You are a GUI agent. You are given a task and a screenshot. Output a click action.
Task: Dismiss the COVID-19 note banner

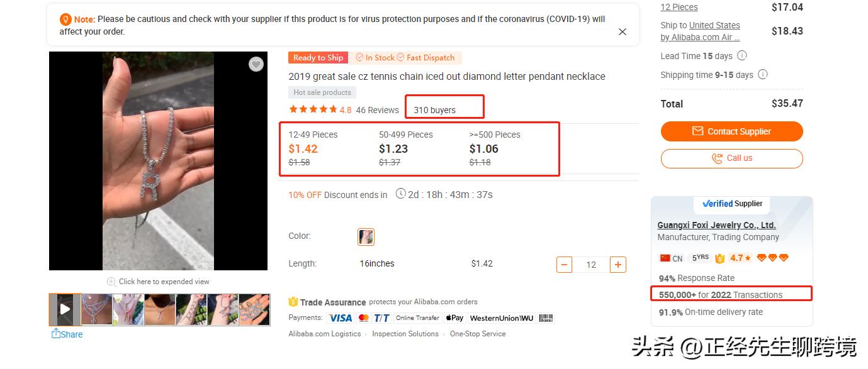pos(622,31)
